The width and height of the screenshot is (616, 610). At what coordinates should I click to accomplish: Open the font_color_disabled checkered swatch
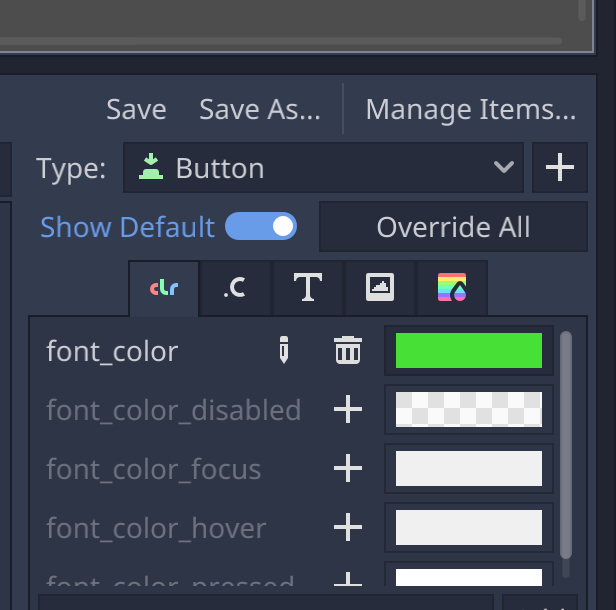(x=469, y=409)
